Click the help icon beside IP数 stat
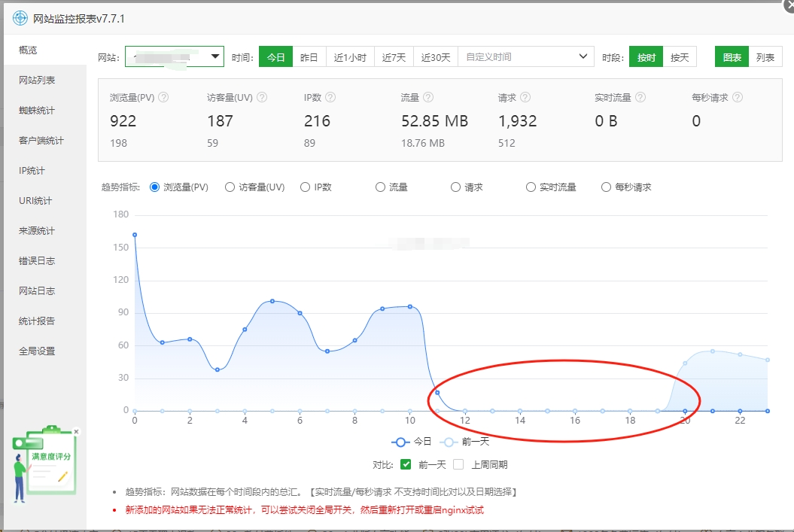 (330, 97)
